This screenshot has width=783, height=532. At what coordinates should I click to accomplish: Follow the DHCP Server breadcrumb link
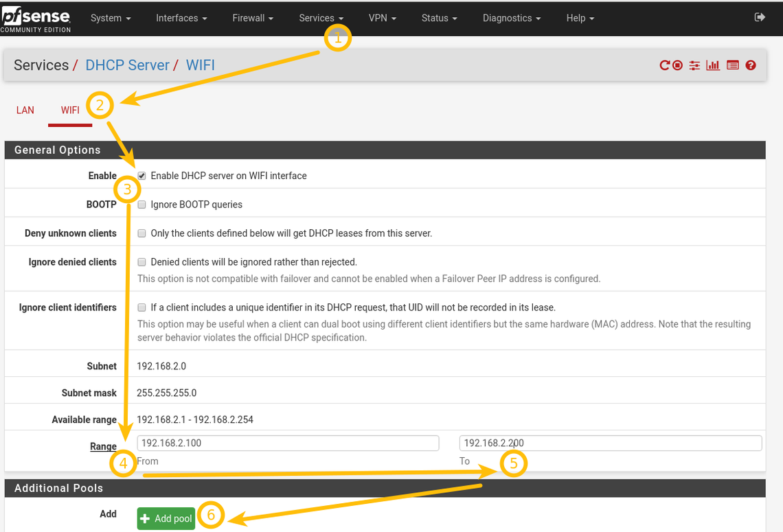[x=127, y=65]
